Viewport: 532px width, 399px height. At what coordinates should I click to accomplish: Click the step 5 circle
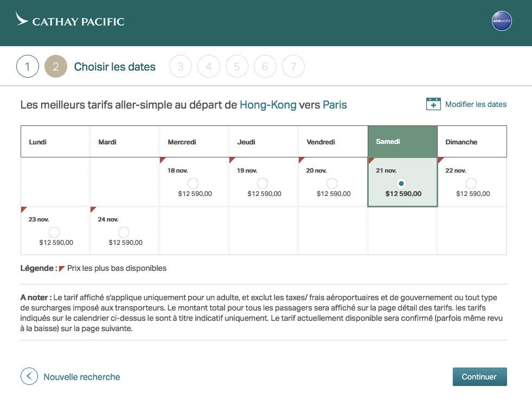(x=237, y=67)
